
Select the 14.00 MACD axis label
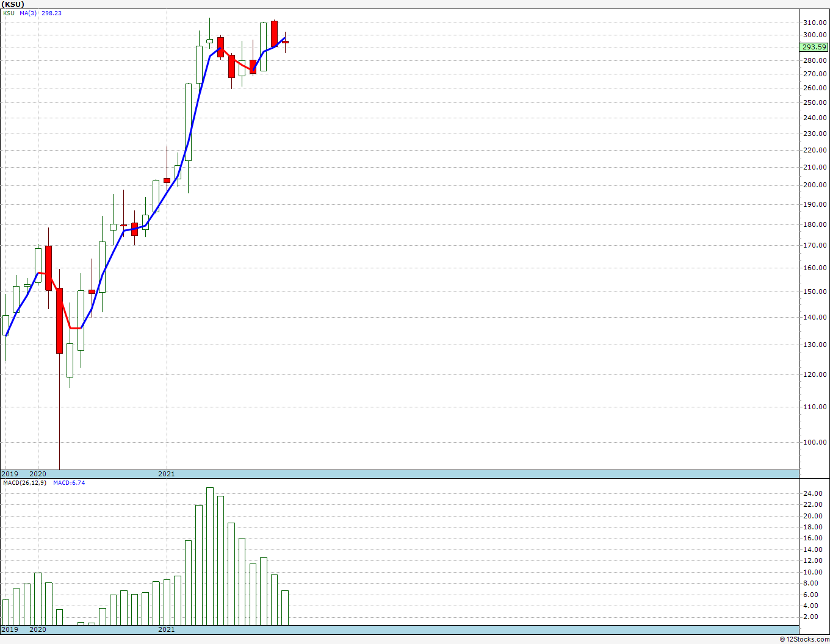(x=812, y=549)
